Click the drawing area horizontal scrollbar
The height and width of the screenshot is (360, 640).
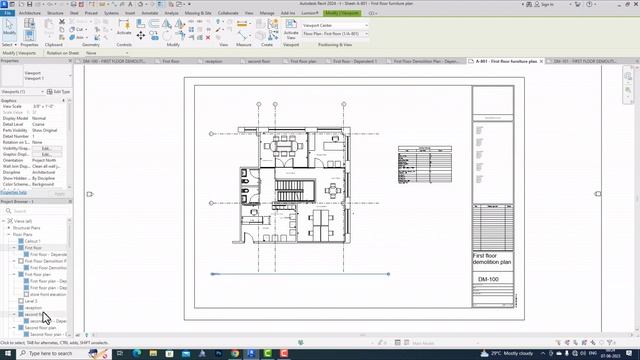tap(362, 335)
